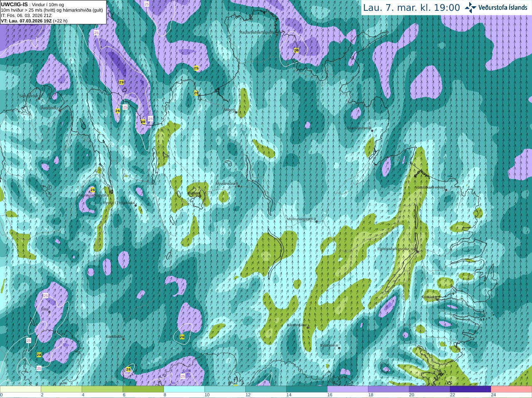
Task: Click yellow 26 gust label above Akureyrarflugvöllur
Action: 93,190
